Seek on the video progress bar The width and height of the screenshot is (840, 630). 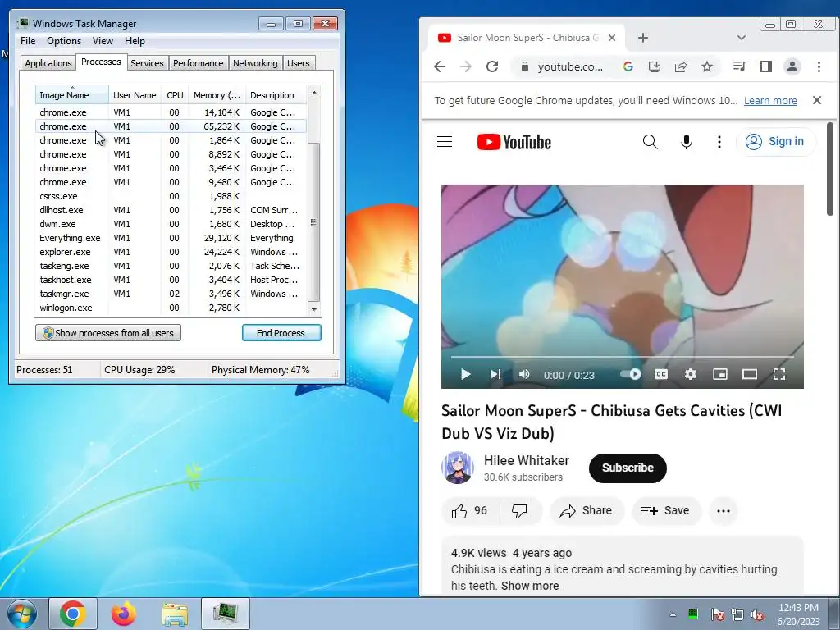tap(622, 357)
